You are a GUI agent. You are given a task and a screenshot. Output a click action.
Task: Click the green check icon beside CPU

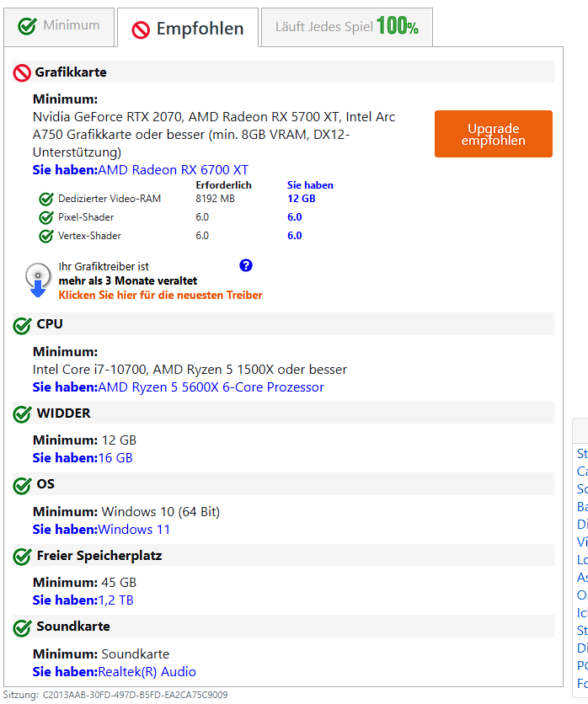(22, 325)
